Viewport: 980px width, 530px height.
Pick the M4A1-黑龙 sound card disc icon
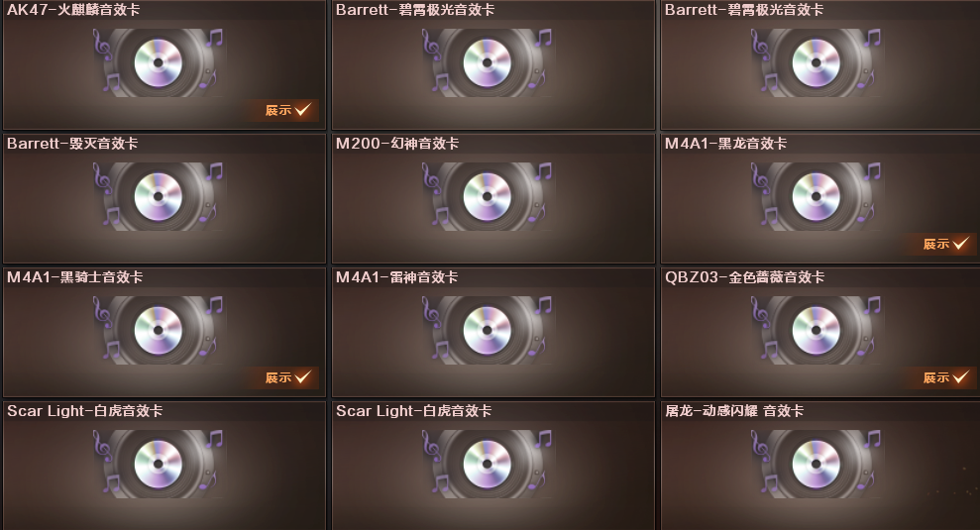pyautogui.click(x=816, y=196)
